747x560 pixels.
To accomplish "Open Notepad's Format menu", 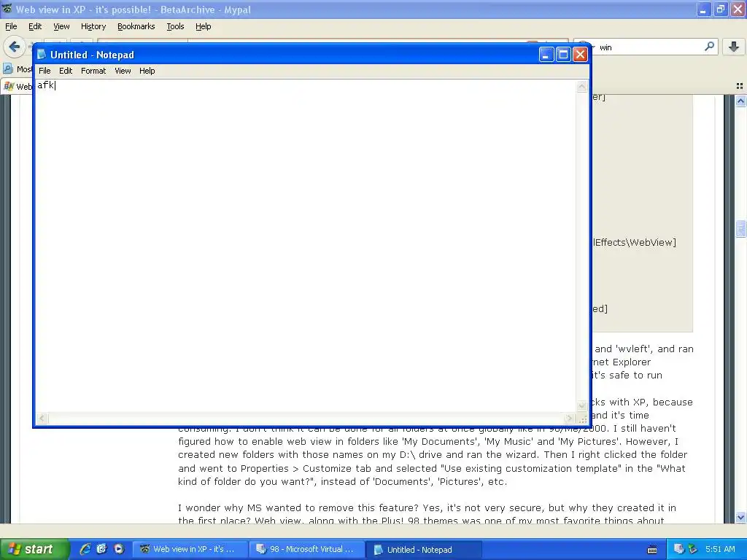I will [93, 71].
